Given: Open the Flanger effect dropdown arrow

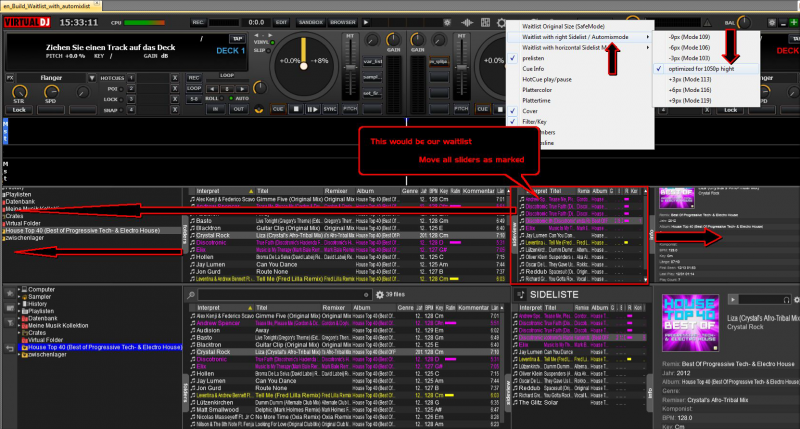Looking at the screenshot, I should click(x=92, y=78).
